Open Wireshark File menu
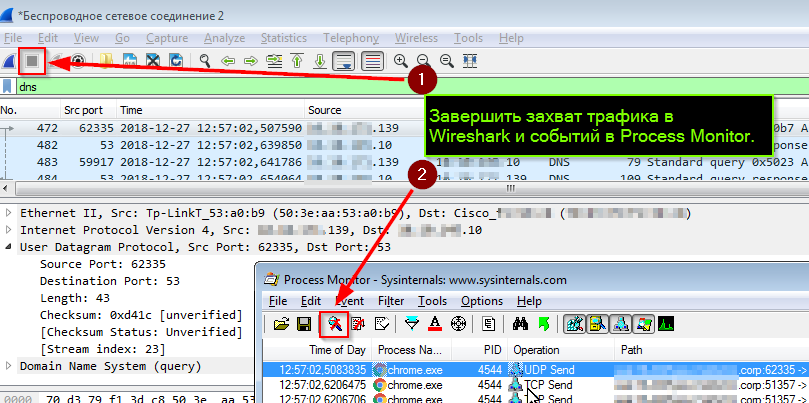The height and width of the screenshot is (403, 809). click(13, 38)
